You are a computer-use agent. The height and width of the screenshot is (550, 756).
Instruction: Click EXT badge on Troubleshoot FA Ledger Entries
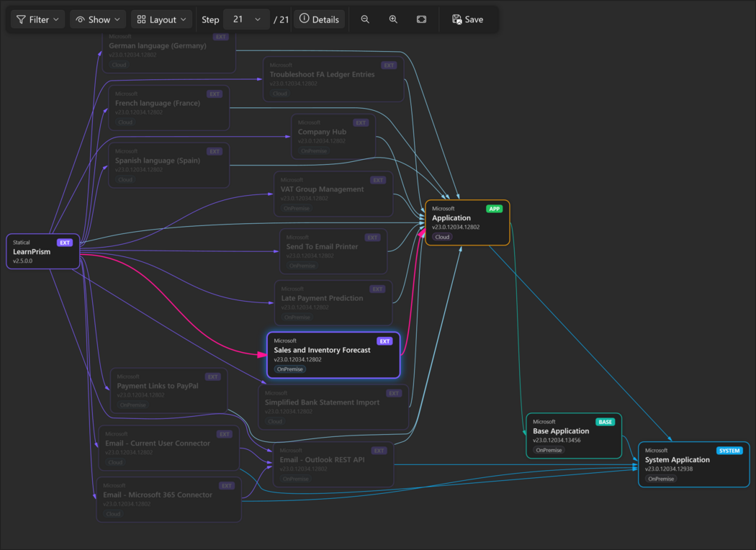click(389, 66)
